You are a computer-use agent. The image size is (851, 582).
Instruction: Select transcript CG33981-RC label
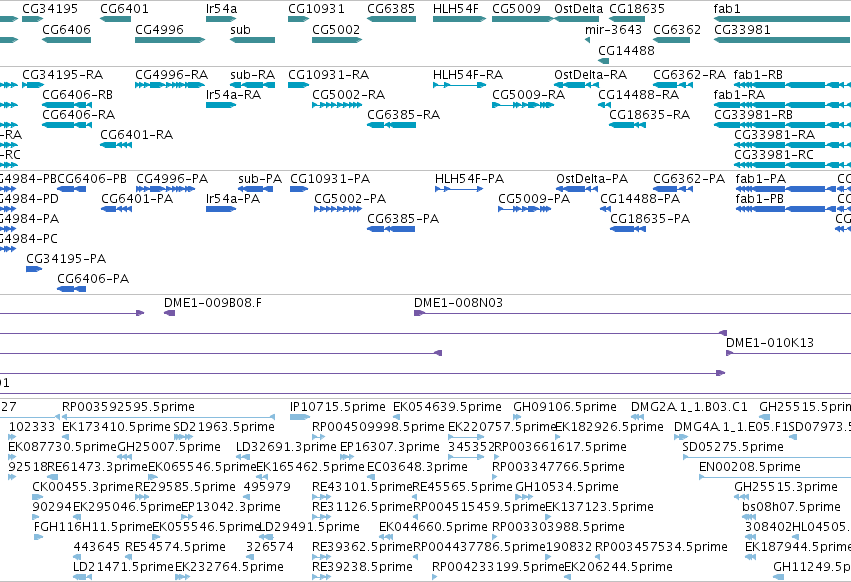tap(774, 155)
